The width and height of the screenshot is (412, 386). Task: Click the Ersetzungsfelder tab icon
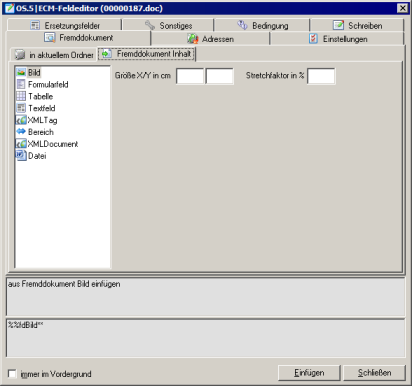[35, 25]
